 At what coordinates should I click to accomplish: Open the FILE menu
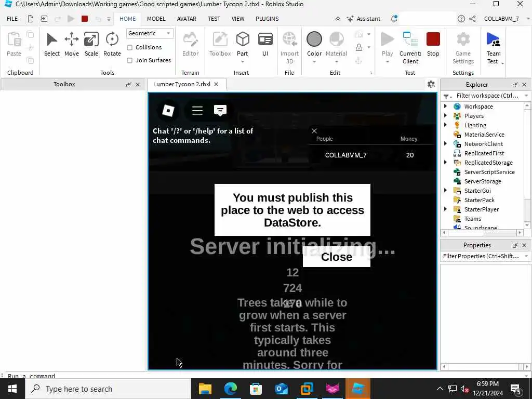(12, 19)
